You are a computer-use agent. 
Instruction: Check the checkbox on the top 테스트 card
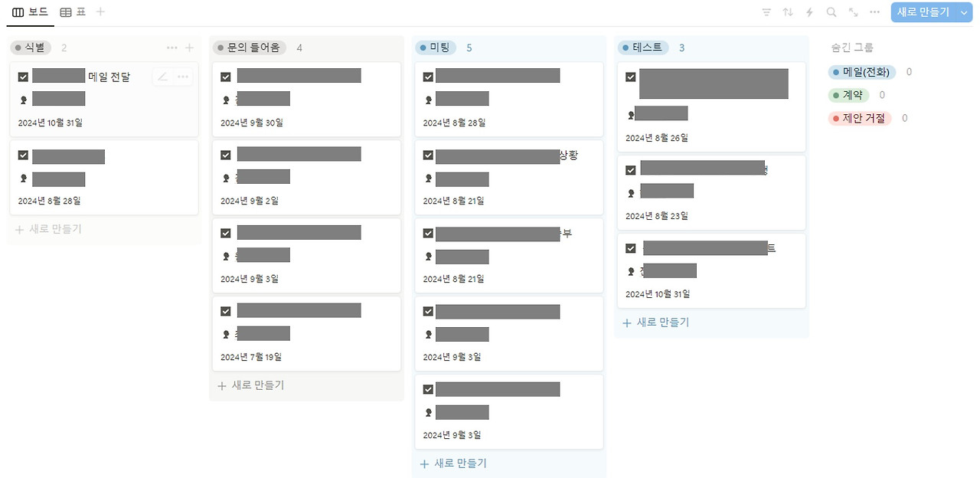tap(630, 77)
